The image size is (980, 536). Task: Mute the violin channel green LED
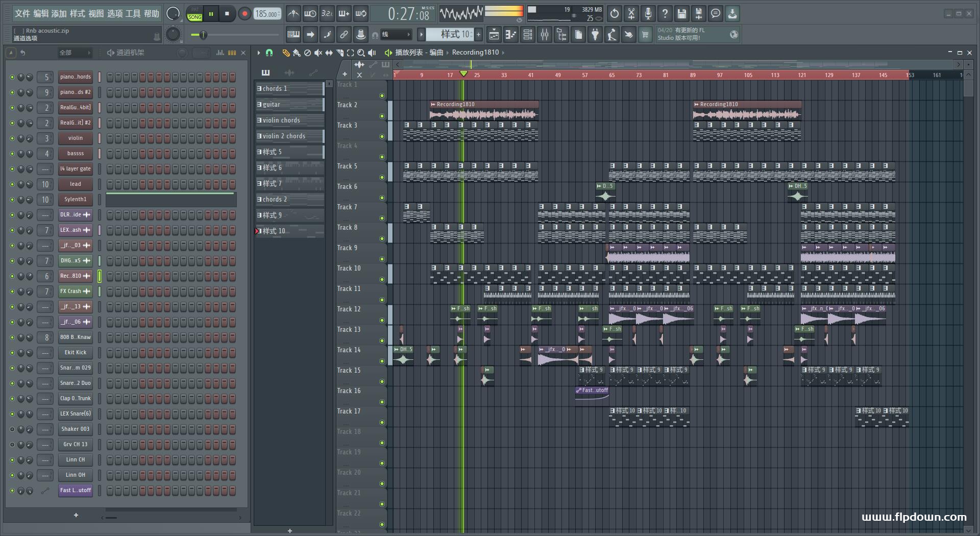pos(12,138)
